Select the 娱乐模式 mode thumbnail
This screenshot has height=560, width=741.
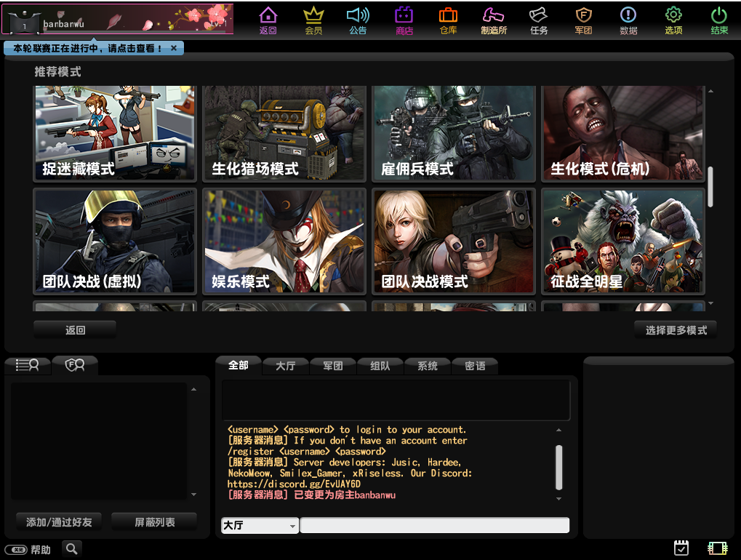(x=284, y=241)
